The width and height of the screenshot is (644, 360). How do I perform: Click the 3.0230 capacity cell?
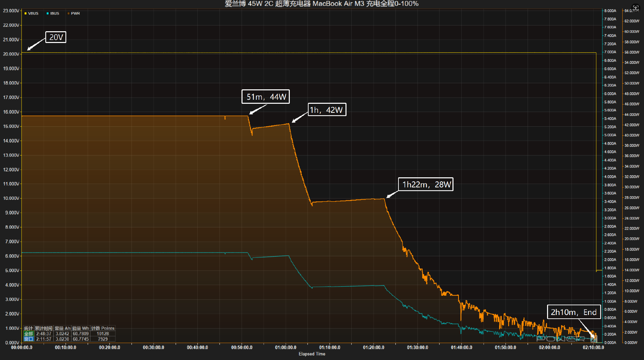click(62, 339)
